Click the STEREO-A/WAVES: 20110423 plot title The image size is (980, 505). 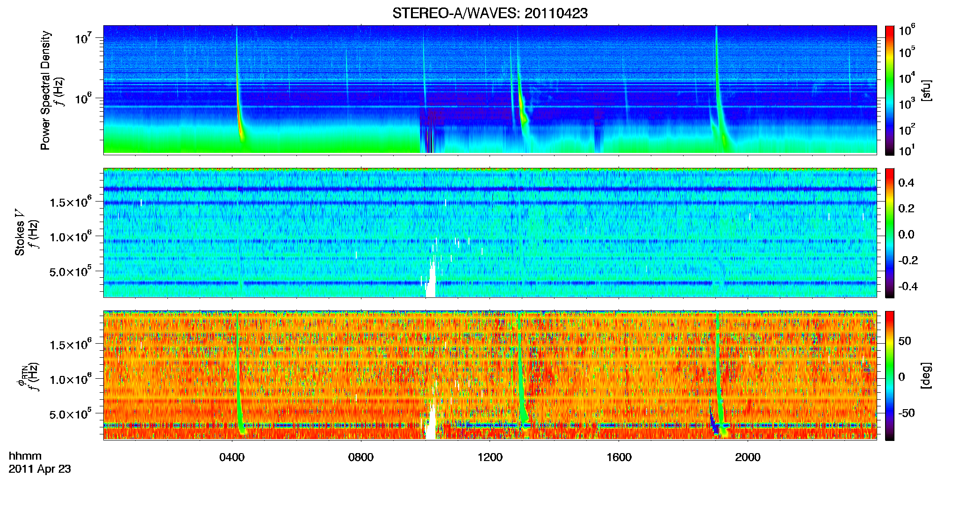click(x=490, y=13)
